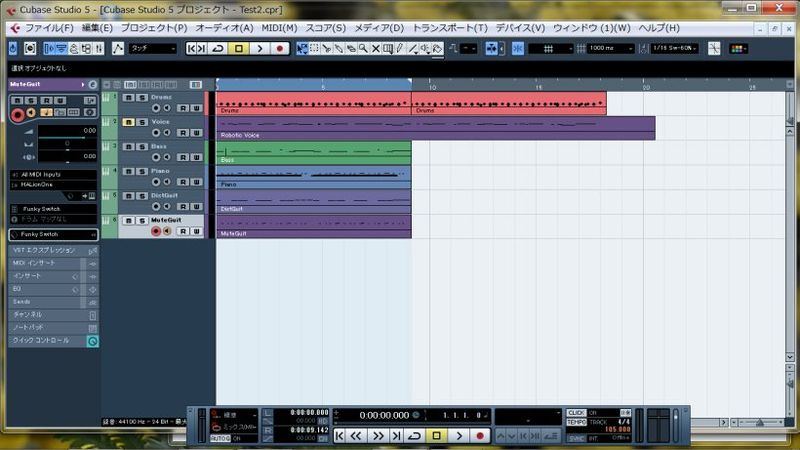800x450 pixels.
Task: Go to previous marker in toolbar
Action: click(191, 48)
